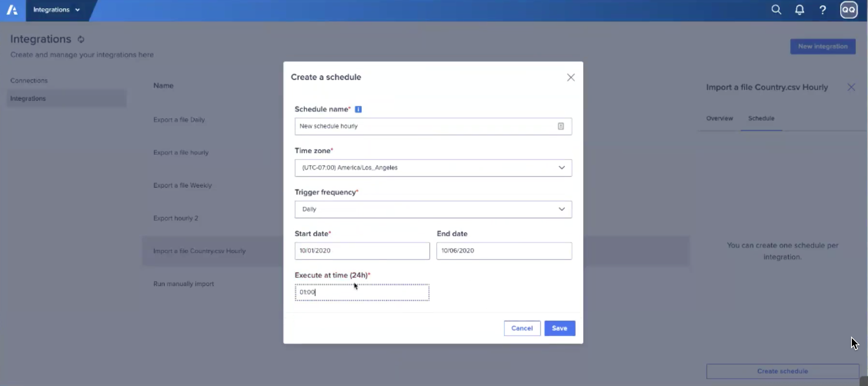This screenshot has height=386, width=868.
Task: Open the Integrations top navigation dropdown
Action: pyautogui.click(x=57, y=10)
